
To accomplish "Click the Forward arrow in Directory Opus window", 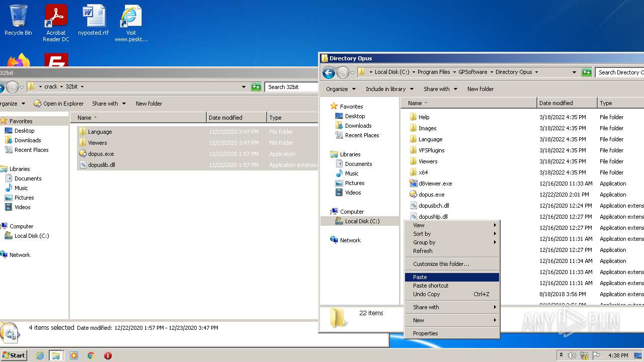I will pos(343,72).
